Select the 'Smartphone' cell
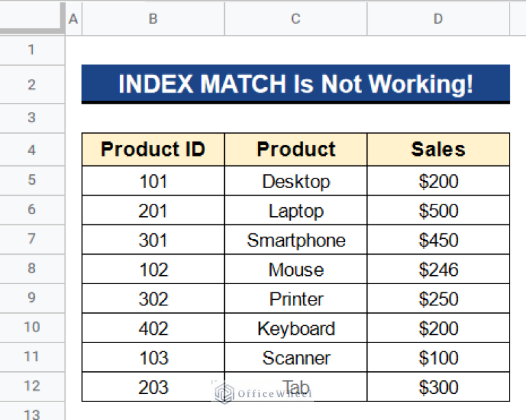The height and width of the screenshot is (420, 526). point(296,240)
